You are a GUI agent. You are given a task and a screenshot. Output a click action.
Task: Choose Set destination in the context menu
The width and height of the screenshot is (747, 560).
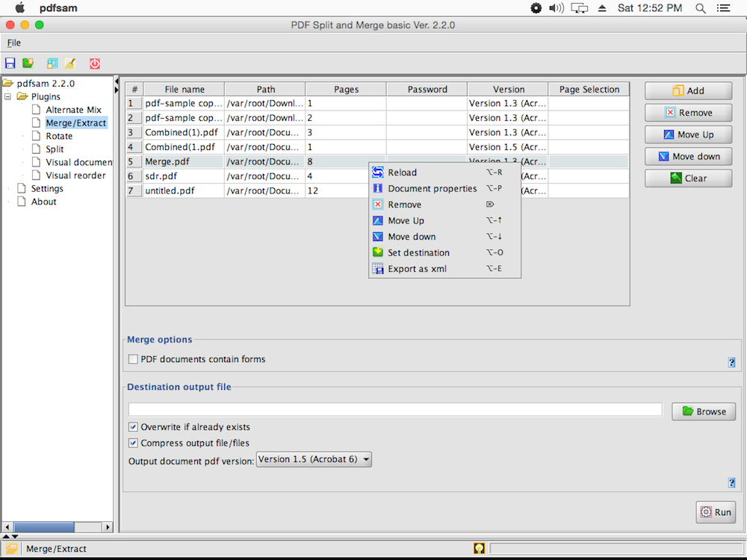(x=444, y=253)
